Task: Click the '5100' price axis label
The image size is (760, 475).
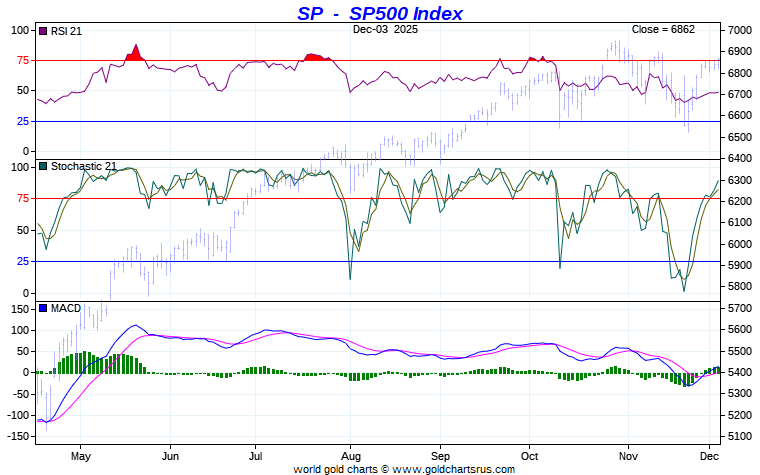Action: 740,436
